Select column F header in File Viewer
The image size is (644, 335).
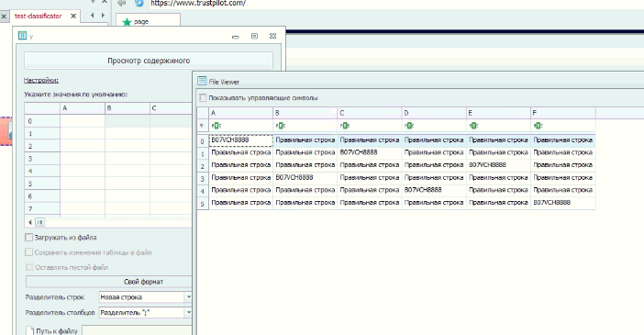pos(563,113)
